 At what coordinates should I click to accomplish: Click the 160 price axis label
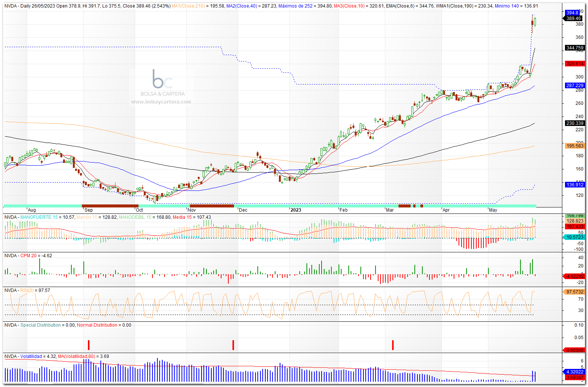click(579, 169)
